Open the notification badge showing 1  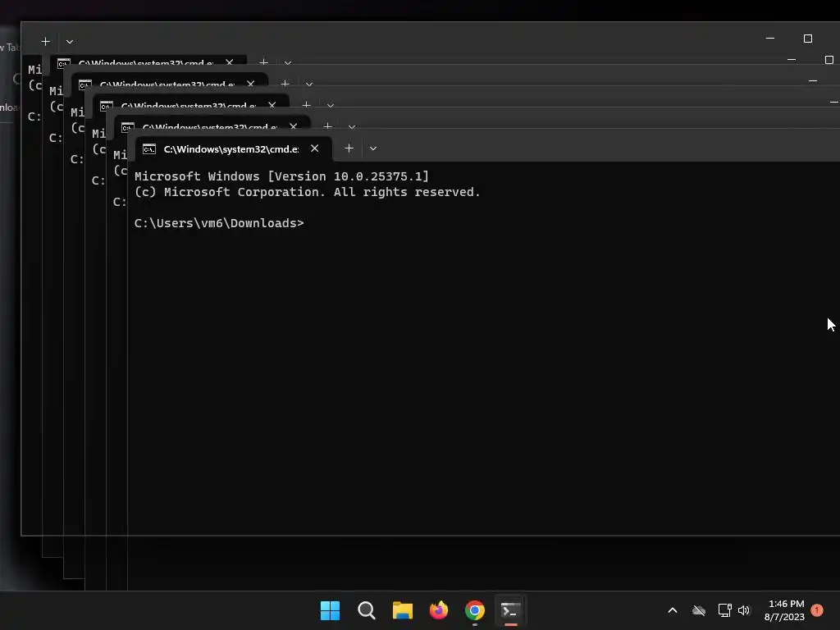pos(817,610)
